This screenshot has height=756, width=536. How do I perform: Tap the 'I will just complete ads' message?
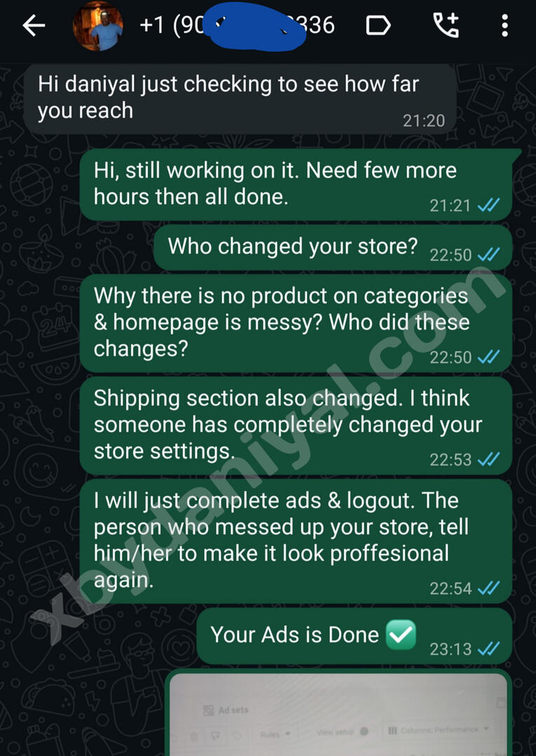pyautogui.click(x=296, y=541)
